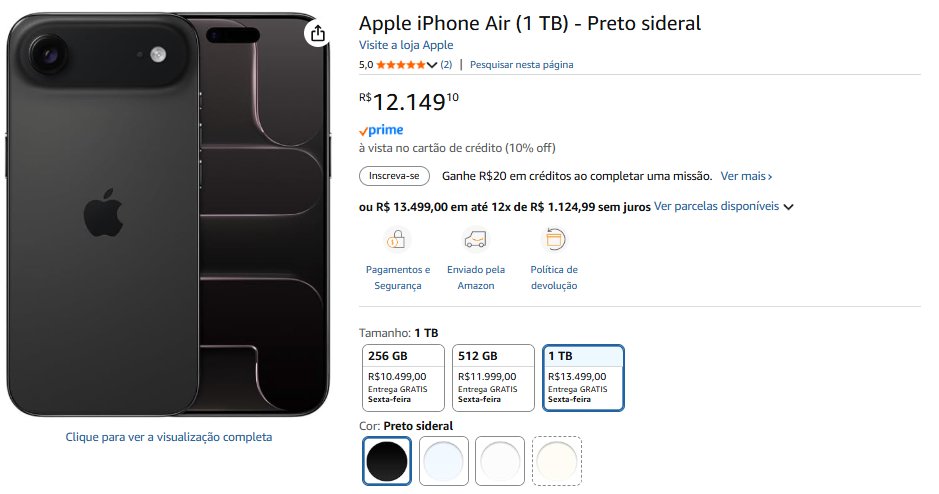Click the Enviado pela Amazon truck icon

click(476, 240)
